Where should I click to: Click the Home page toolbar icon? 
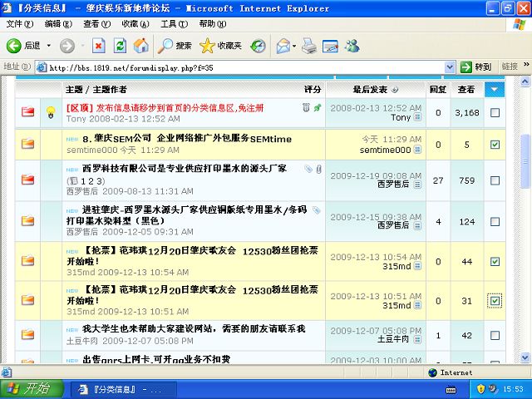point(141,46)
